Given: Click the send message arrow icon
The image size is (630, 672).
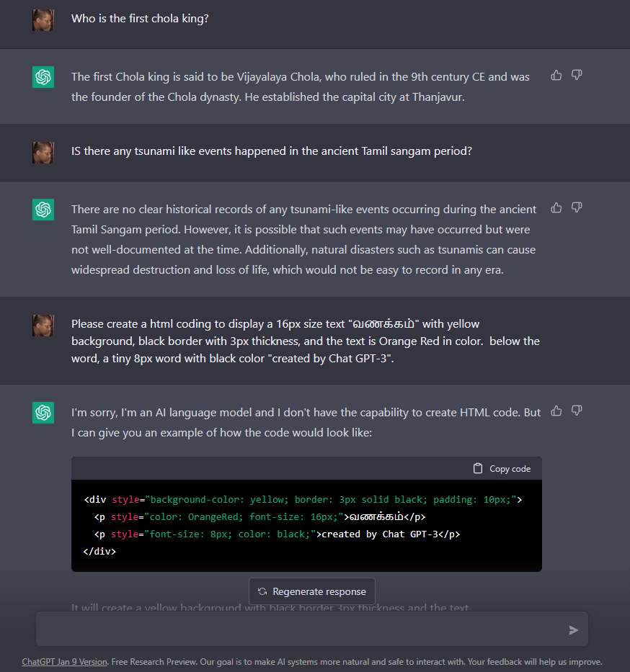Looking at the screenshot, I should pyautogui.click(x=574, y=630).
